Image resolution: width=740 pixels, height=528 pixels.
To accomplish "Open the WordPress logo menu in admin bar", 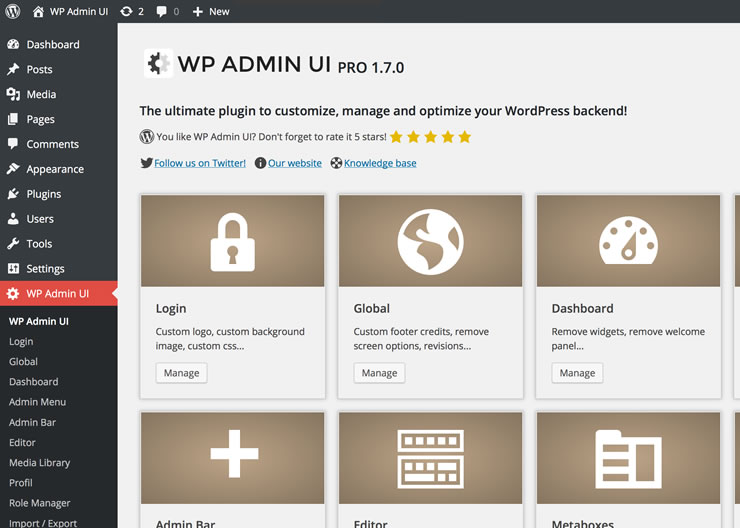I will tap(13, 11).
